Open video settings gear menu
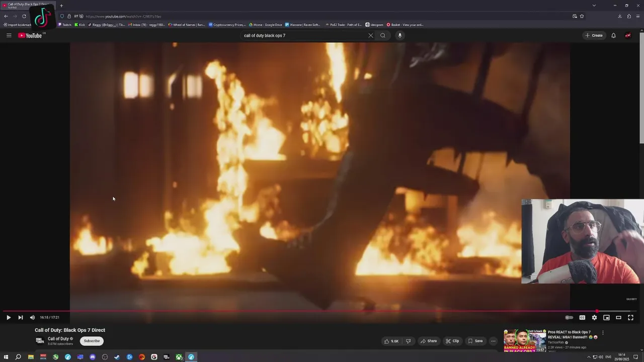Image resolution: width=644 pixels, height=362 pixels. [x=594, y=317]
